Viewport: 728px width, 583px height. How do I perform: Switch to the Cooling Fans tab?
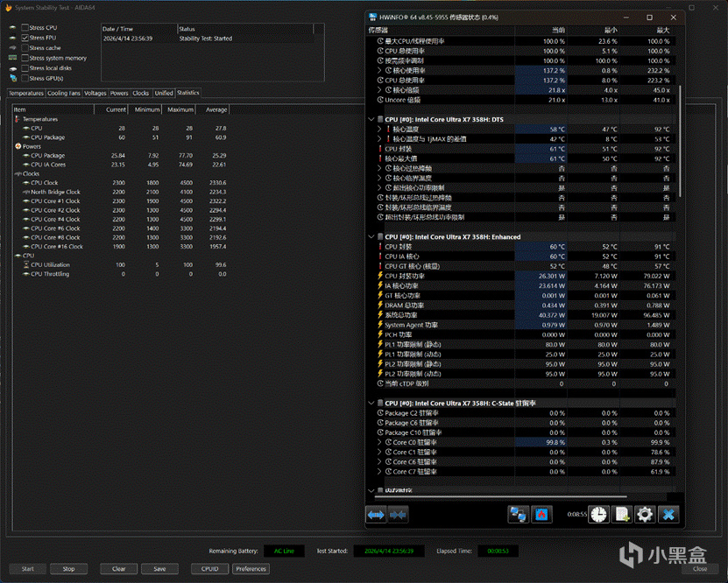pyautogui.click(x=64, y=93)
